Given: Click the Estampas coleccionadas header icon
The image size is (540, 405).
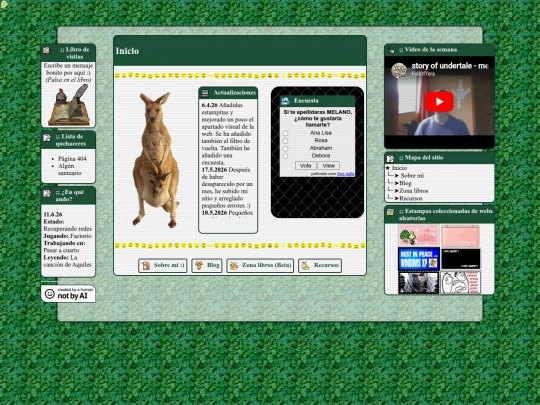Looking at the screenshot, I should point(390,212).
